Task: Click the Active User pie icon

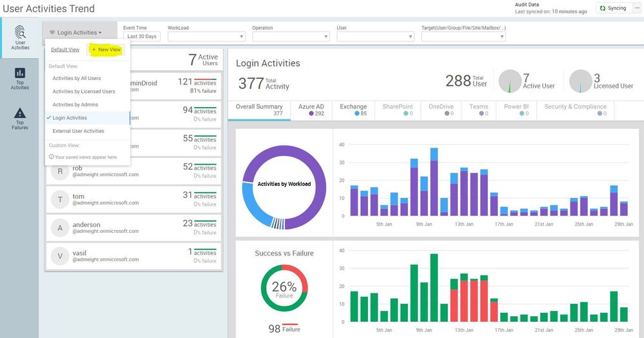Action: [x=510, y=81]
